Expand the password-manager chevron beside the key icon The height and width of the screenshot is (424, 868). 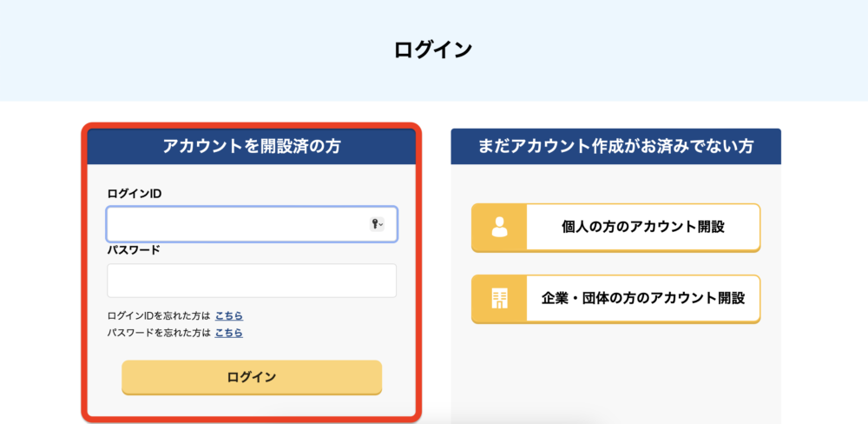[x=381, y=224]
